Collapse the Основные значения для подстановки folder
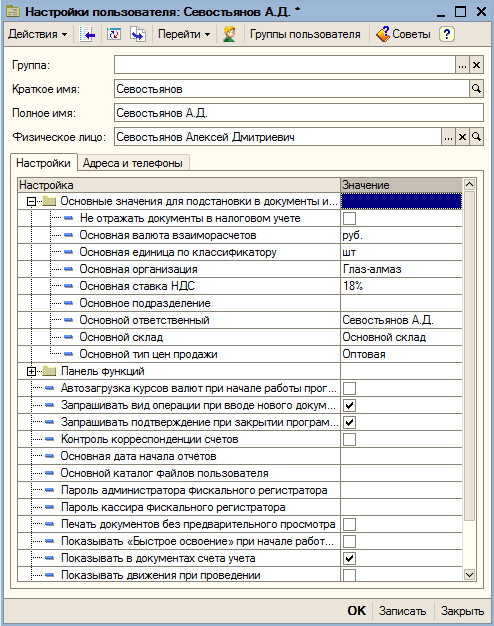 pos(31,202)
